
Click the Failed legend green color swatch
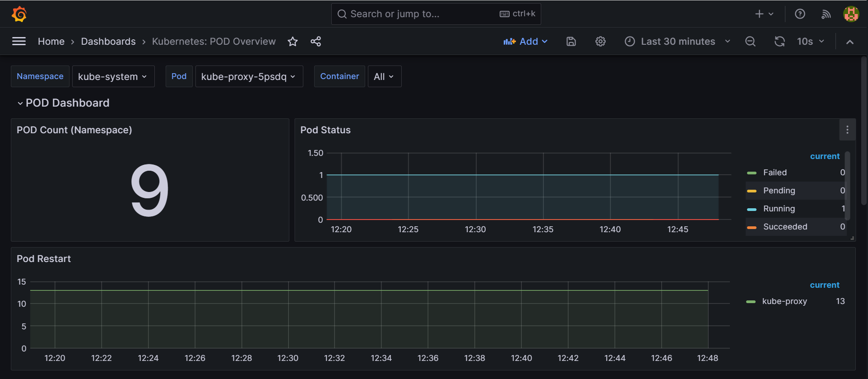pyautogui.click(x=752, y=173)
